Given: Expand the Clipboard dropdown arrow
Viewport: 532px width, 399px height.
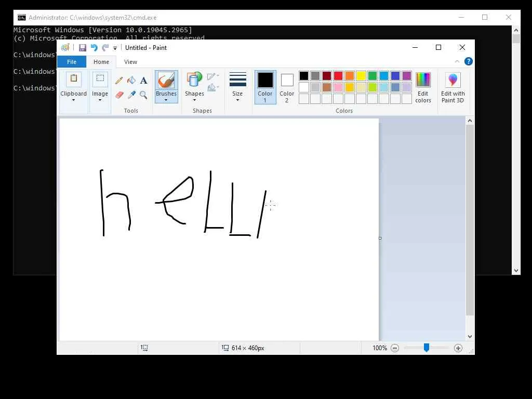Looking at the screenshot, I should (x=73, y=100).
